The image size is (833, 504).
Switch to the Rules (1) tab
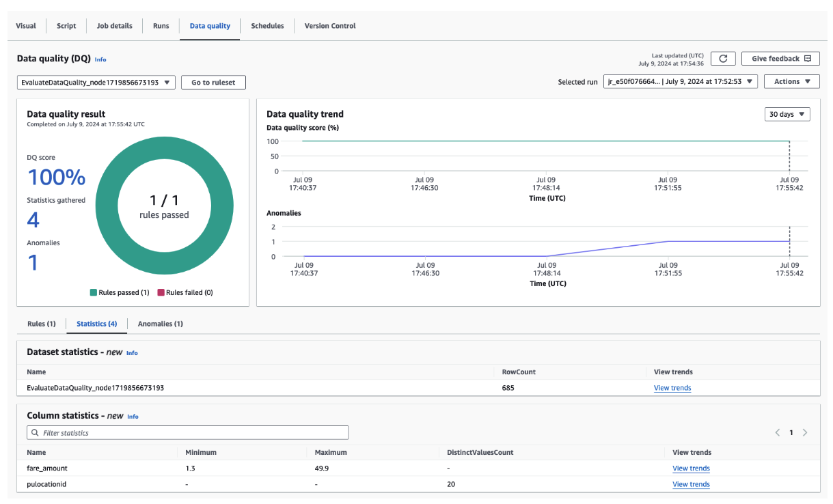(42, 324)
